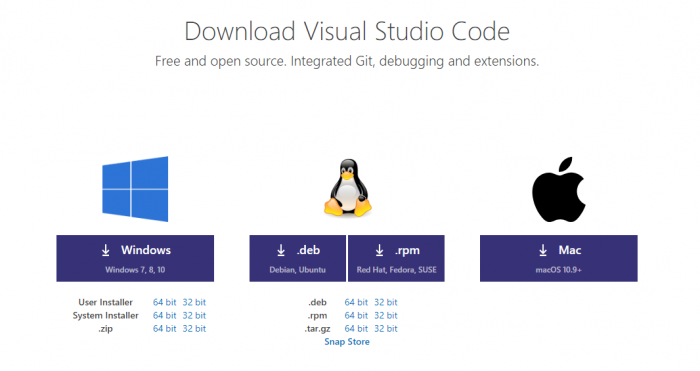
Task: Download the .deb package for Debian, Ubuntu
Action: pos(297,258)
